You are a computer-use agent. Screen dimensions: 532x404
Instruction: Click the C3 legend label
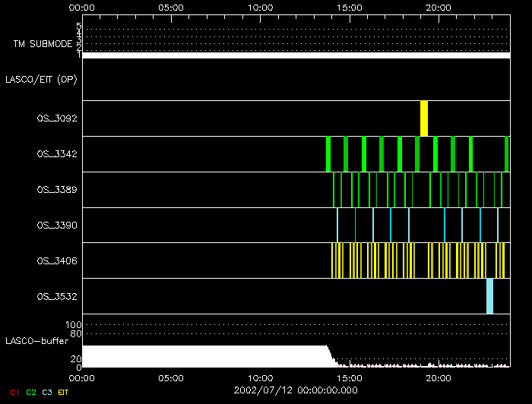pyautogui.click(x=47, y=392)
